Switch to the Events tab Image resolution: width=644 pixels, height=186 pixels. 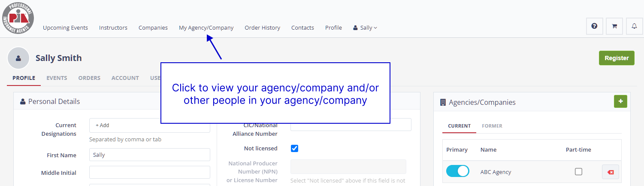(x=57, y=78)
